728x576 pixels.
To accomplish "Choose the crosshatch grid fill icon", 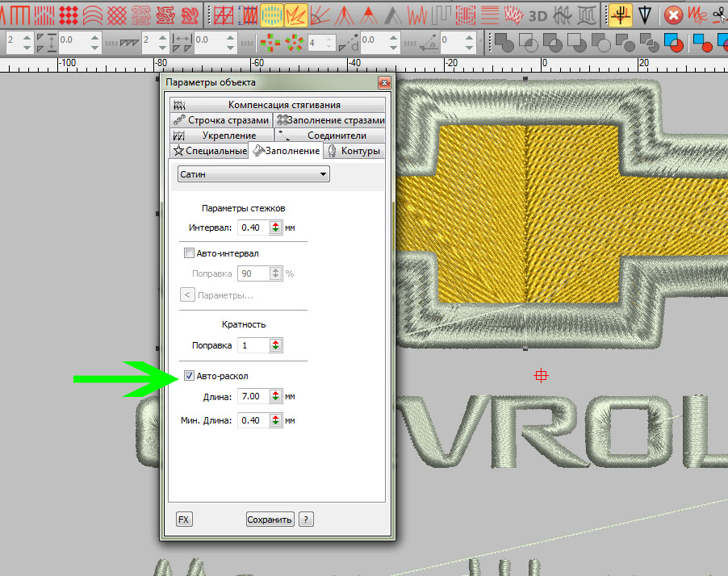I will (116, 15).
